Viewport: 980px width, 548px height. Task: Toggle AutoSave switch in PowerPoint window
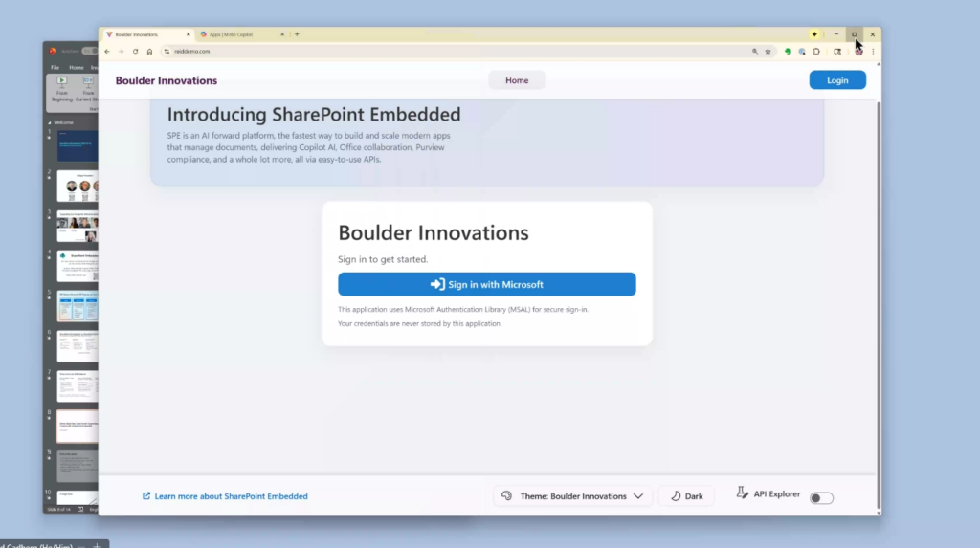[90, 51]
